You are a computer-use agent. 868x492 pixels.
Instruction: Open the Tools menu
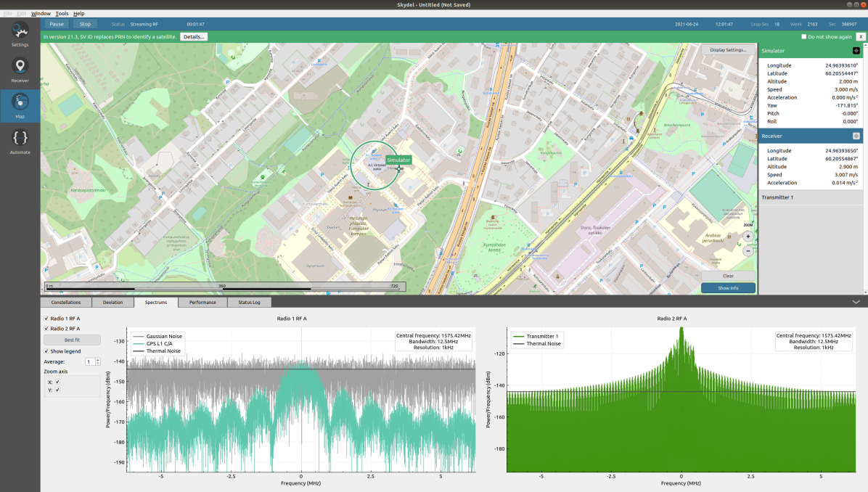[62, 14]
